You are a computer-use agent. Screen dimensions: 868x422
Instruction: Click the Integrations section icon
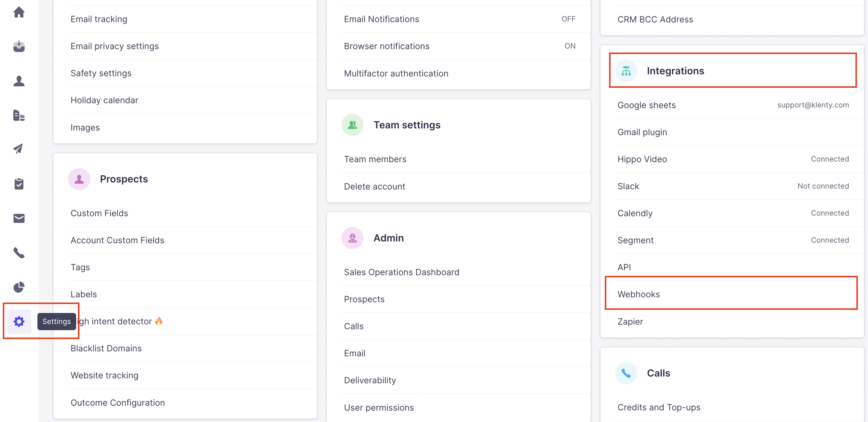tap(626, 71)
